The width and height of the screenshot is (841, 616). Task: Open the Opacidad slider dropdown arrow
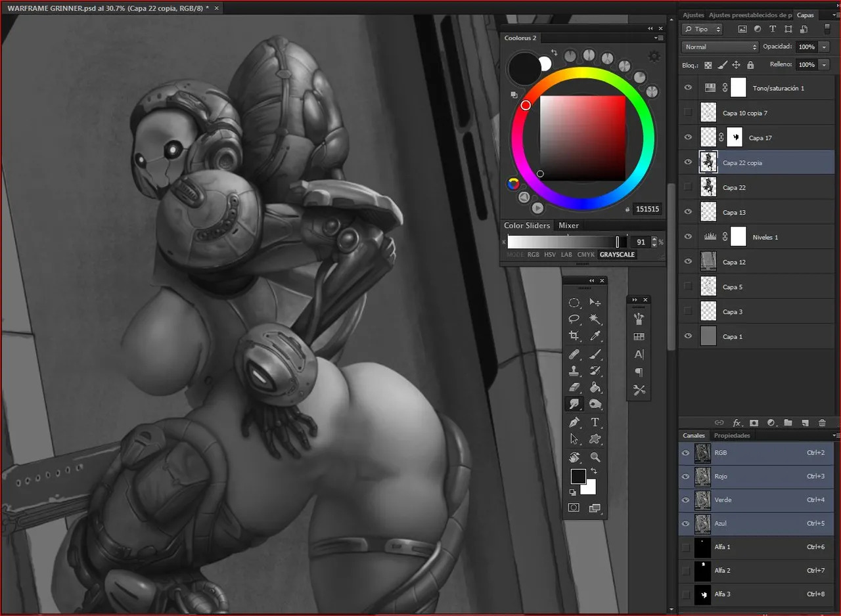tap(823, 47)
